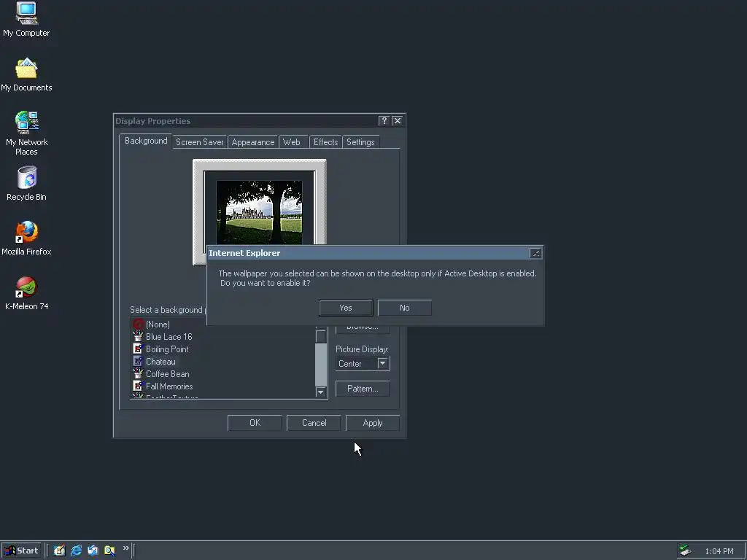Click the system tray network icon
This screenshot has width=747, height=560.
pyautogui.click(x=685, y=550)
